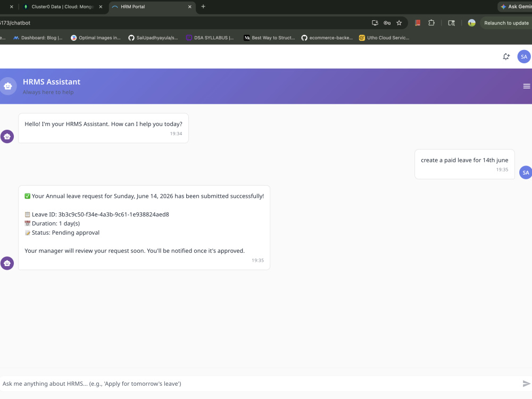
Task: Click bot avatar beside greeting message
Action: coord(7,136)
